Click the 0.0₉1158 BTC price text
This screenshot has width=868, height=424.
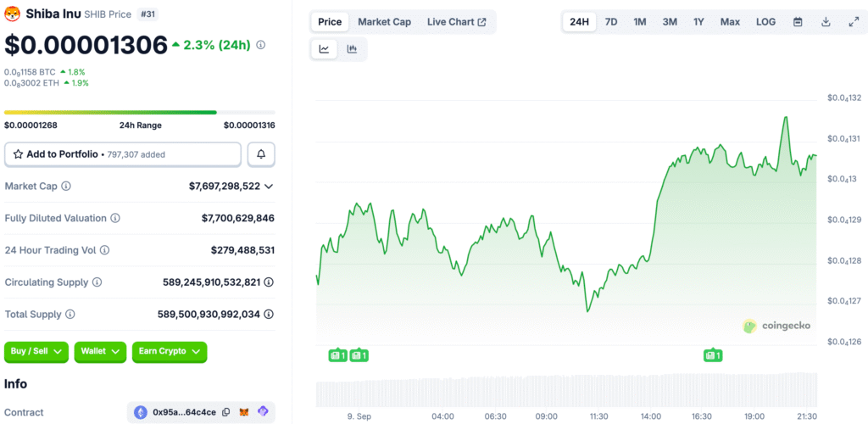tap(30, 72)
